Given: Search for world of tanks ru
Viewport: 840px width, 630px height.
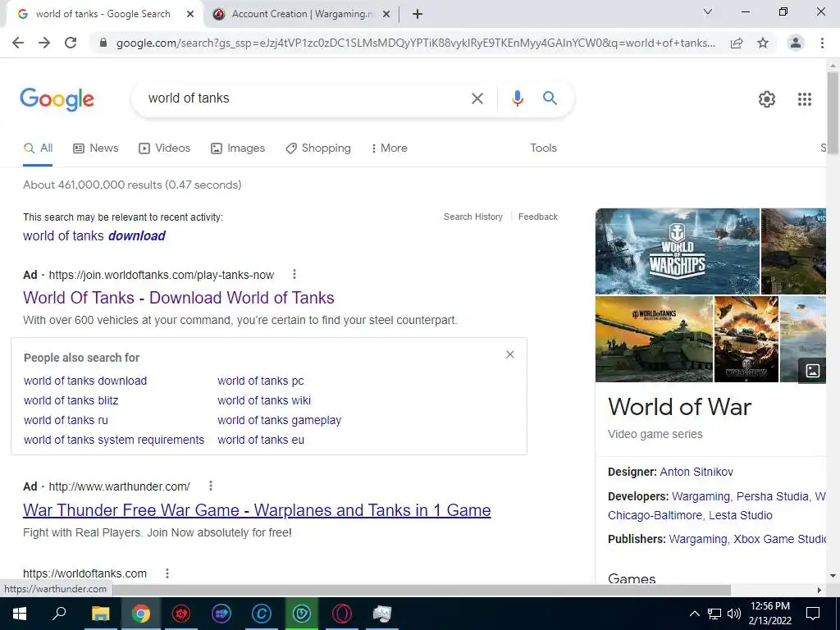Looking at the screenshot, I should (x=66, y=421).
